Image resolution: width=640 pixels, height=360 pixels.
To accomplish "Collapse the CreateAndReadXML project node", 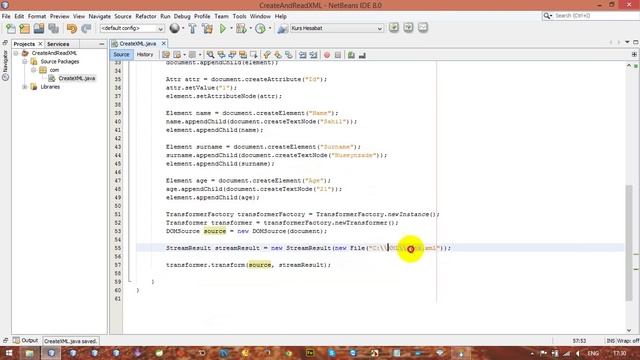I will coord(16,53).
